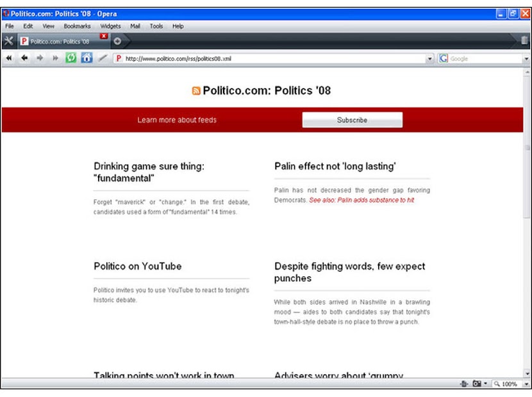Click the scrollbar down arrow

coord(527,373)
